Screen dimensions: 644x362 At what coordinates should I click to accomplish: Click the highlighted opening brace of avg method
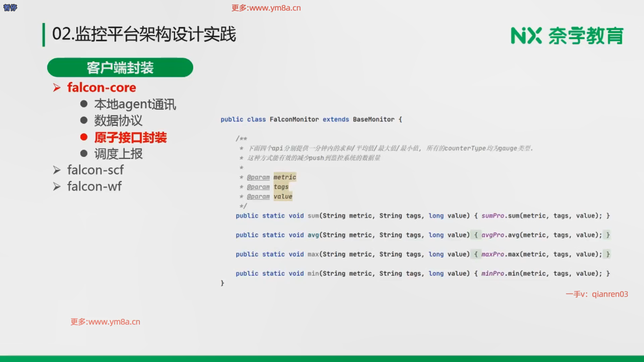[476, 235]
